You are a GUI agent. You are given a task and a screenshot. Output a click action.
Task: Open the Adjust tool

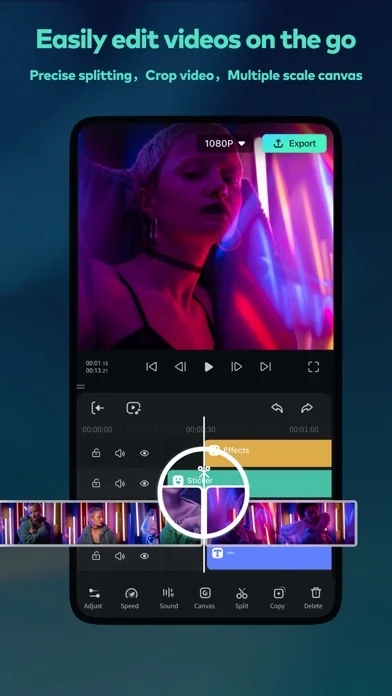93,598
